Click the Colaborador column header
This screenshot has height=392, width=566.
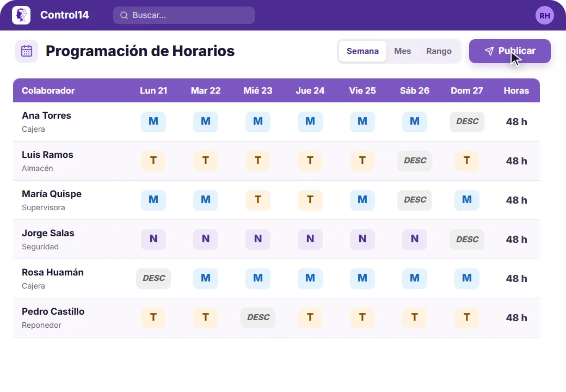point(48,90)
